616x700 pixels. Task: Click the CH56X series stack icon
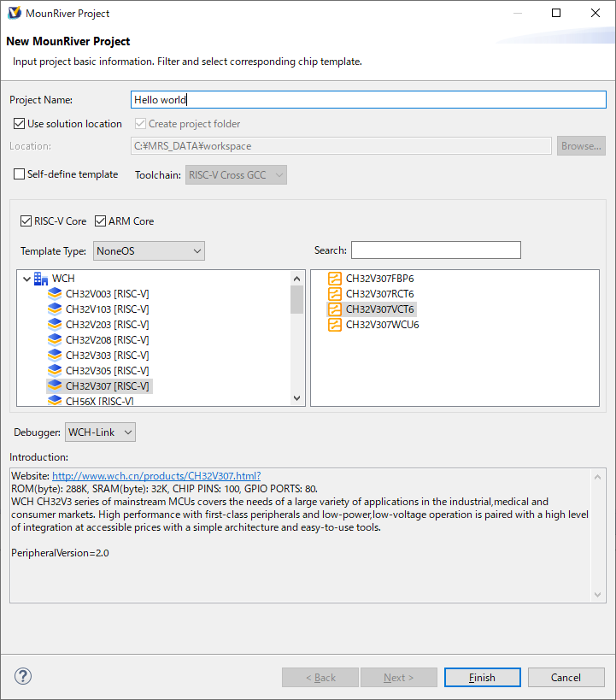pyautogui.click(x=55, y=401)
